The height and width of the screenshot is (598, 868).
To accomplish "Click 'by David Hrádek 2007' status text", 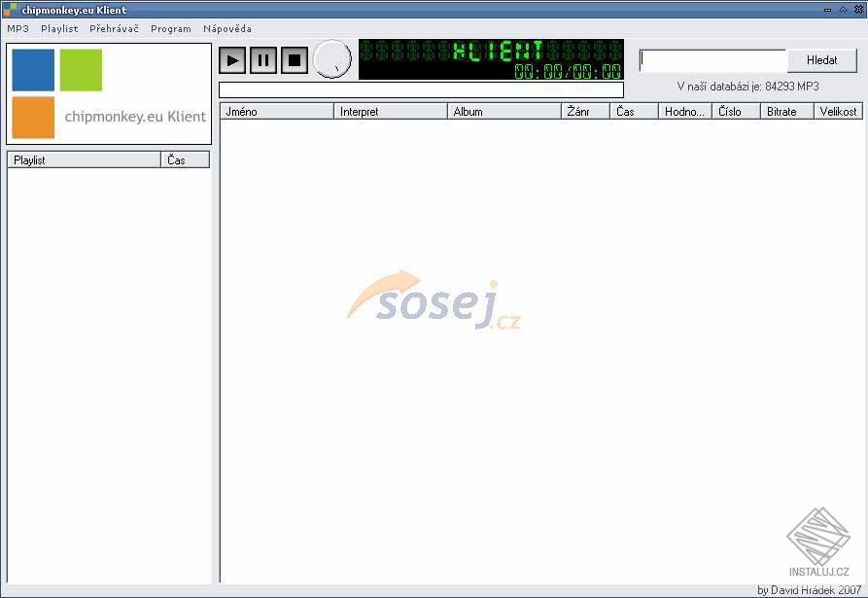I will pyautogui.click(x=809, y=590).
